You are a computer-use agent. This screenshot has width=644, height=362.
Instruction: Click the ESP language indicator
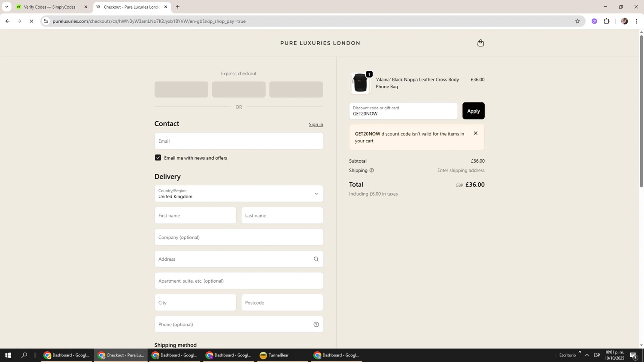tap(597, 355)
